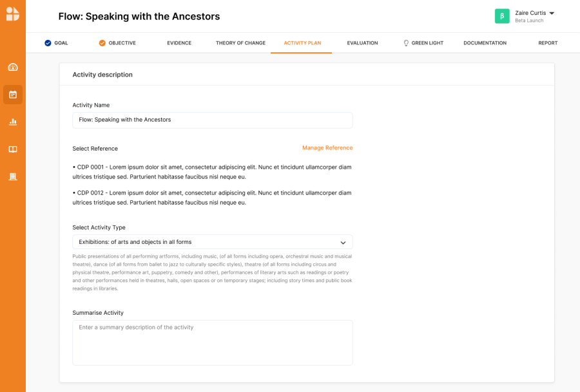Click the Manage Reference link

(x=327, y=148)
